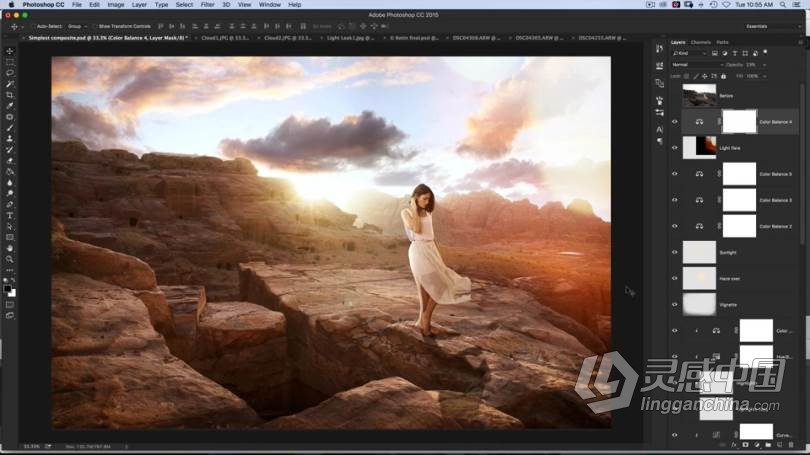Select the Light flare layer thumbnail

point(699,148)
